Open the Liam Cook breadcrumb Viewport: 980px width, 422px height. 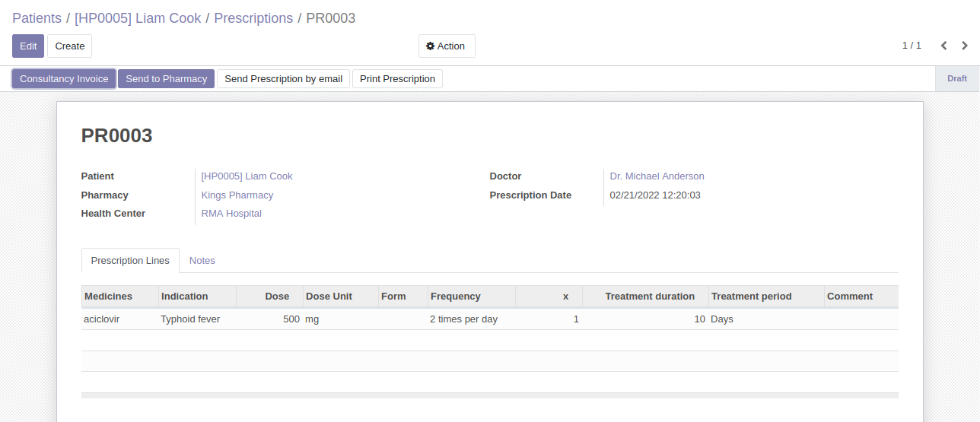click(x=138, y=18)
